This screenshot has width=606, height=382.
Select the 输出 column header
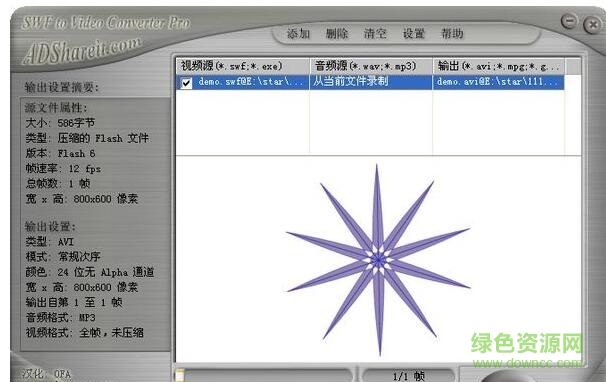[x=499, y=66]
